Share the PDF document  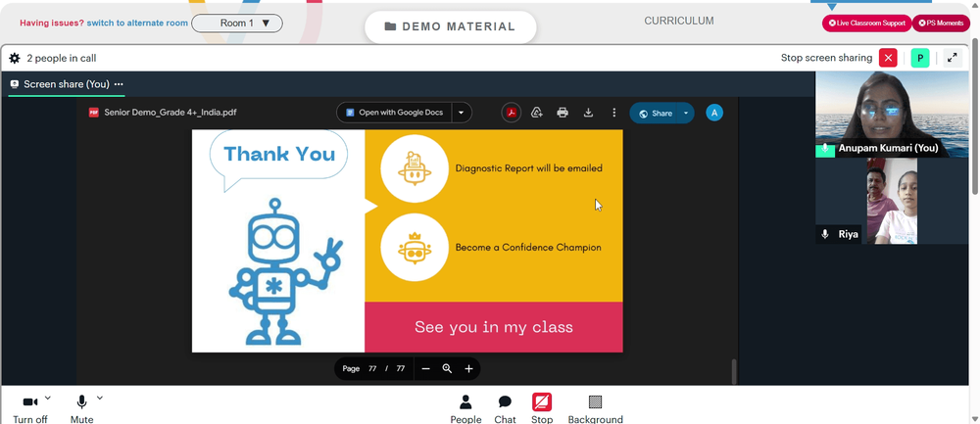(655, 113)
